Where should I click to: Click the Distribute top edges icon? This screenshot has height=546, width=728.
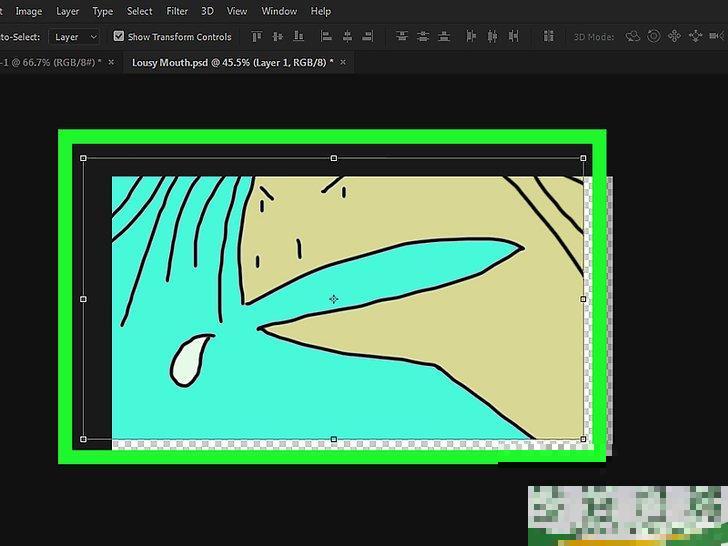(x=402, y=37)
